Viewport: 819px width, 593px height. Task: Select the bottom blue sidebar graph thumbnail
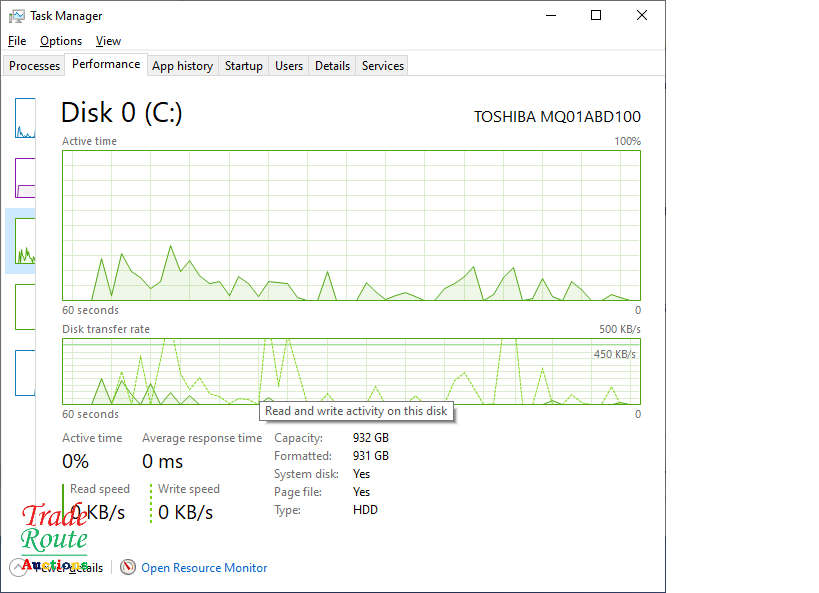(25, 372)
